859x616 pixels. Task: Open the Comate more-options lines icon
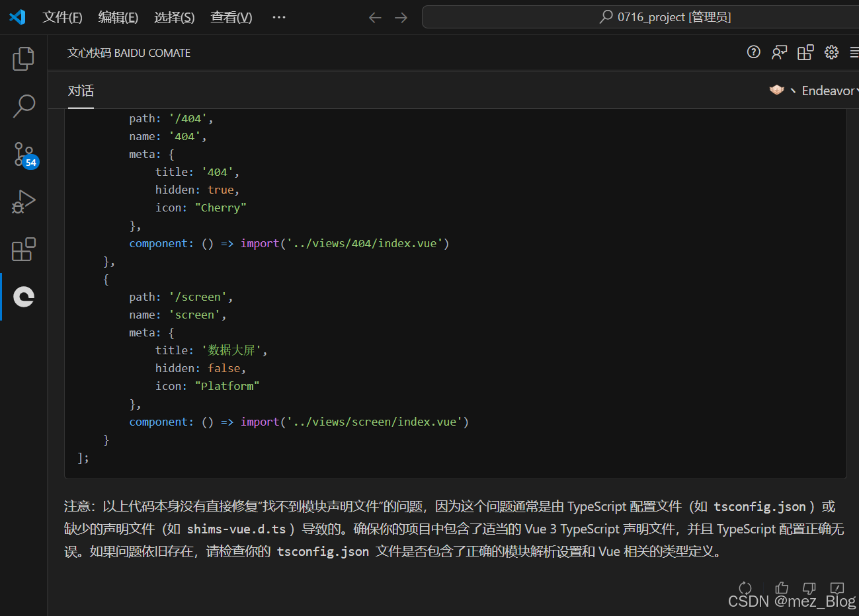[854, 52]
